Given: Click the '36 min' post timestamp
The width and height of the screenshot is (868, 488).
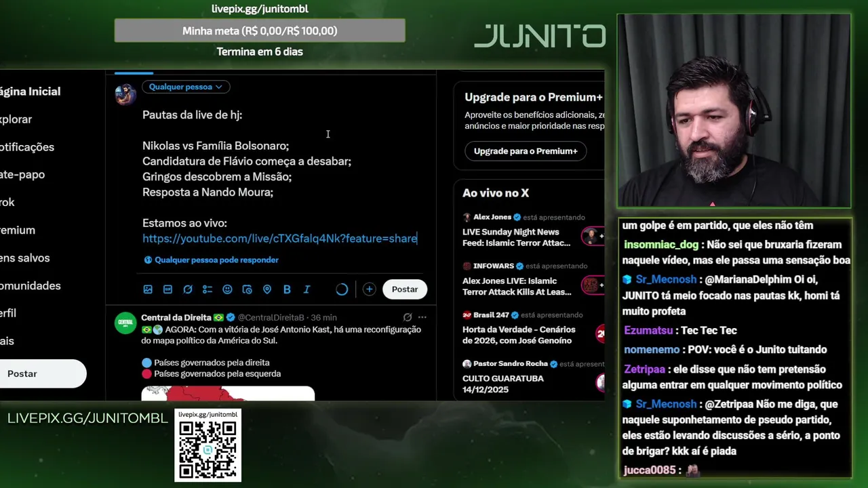Looking at the screenshot, I should pyautogui.click(x=324, y=317).
